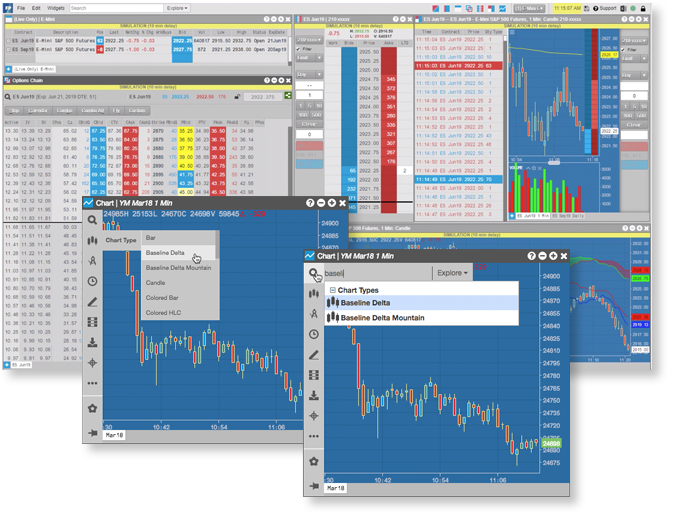Click the search magnifier in the front chart
This screenshot has height=525, width=680.
(314, 273)
